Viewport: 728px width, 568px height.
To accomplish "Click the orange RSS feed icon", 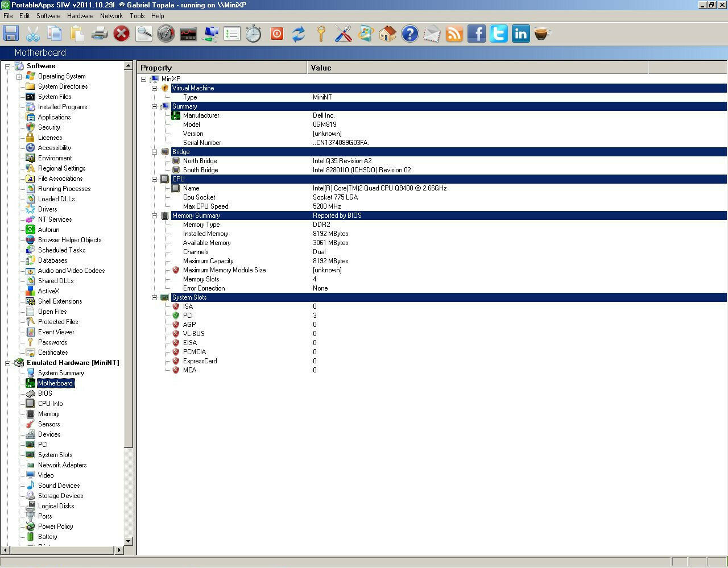I will pos(454,34).
